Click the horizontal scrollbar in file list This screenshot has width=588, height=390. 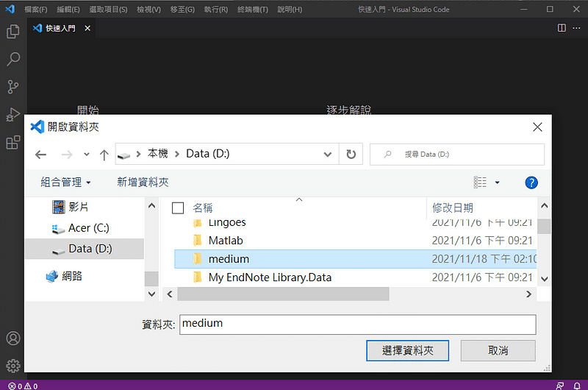pos(283,294)
